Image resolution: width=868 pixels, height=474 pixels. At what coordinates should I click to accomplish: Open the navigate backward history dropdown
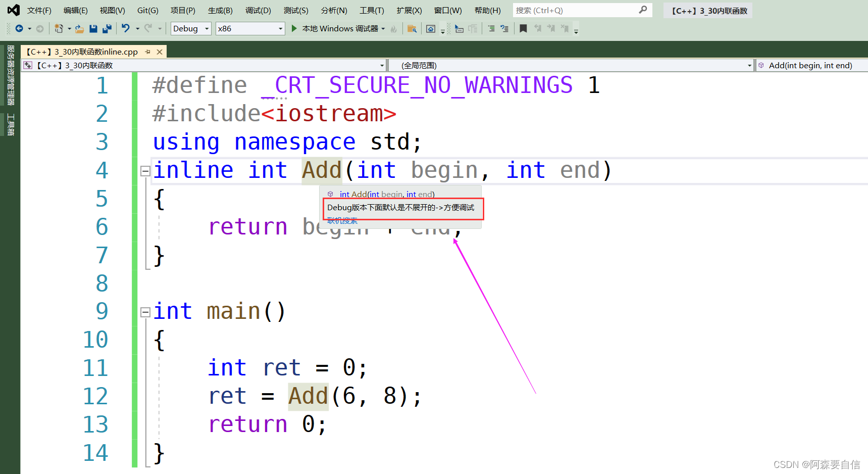pos(29,29)
